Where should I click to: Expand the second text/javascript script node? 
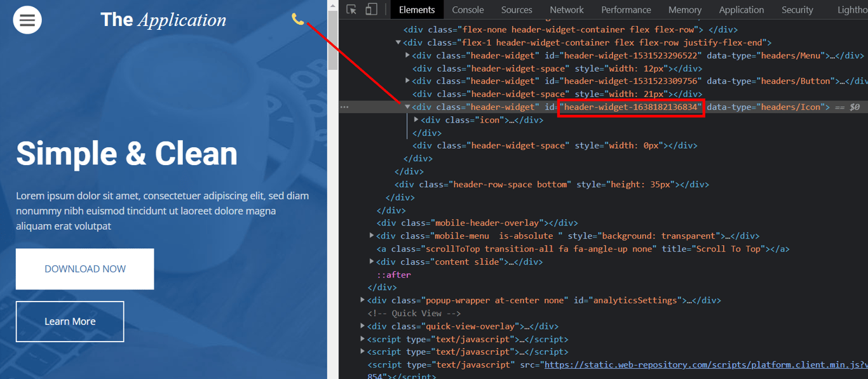(x=363, y=352)
